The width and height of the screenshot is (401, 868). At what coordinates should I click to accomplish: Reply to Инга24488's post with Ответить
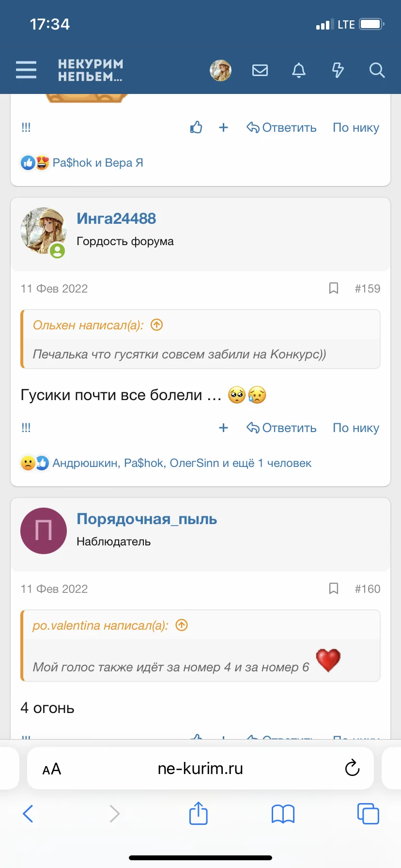pos(281,428)
